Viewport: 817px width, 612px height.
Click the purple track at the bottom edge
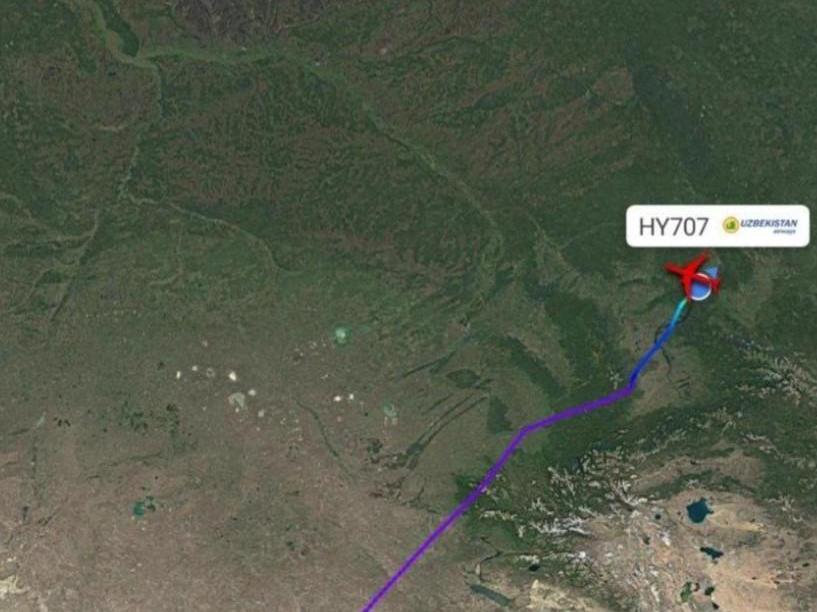point(367,607)
